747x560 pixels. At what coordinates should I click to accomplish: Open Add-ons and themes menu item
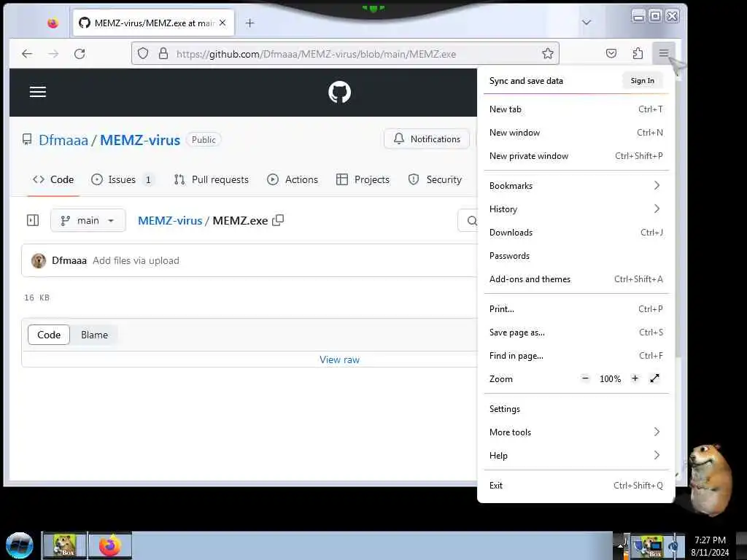point(576,279)
